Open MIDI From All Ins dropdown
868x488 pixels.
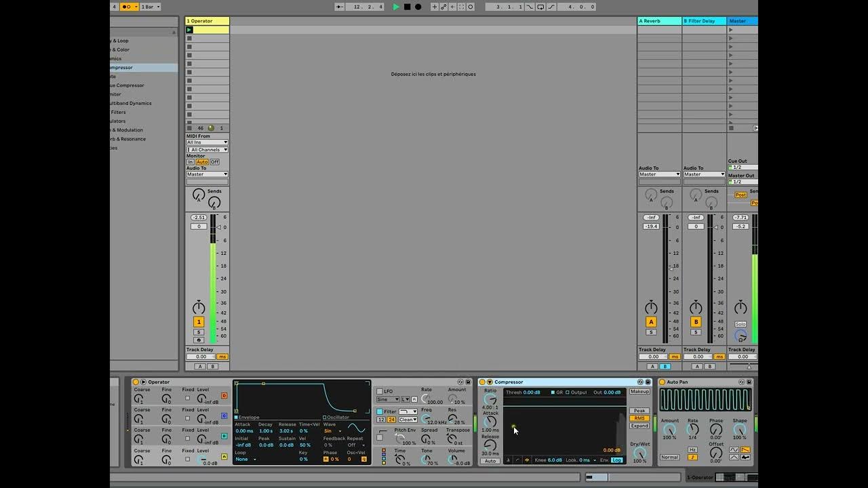point(208,142)
